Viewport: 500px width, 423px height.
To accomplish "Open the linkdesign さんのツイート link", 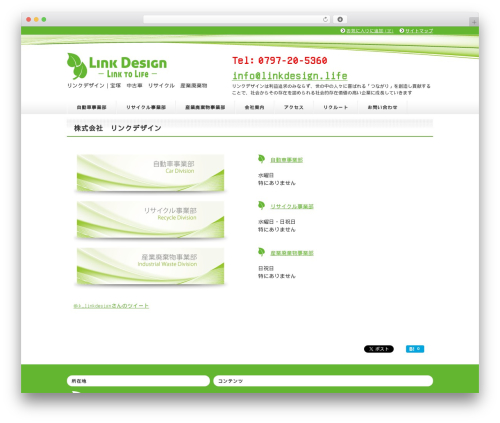I will pyautogui.click(x=111, y=306).
